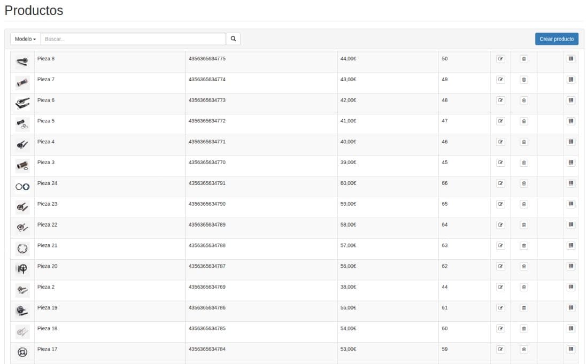Click barcode number 4356365634789
Image resolution: width=588 pixels, height=364 pixels.
point(207,224)
